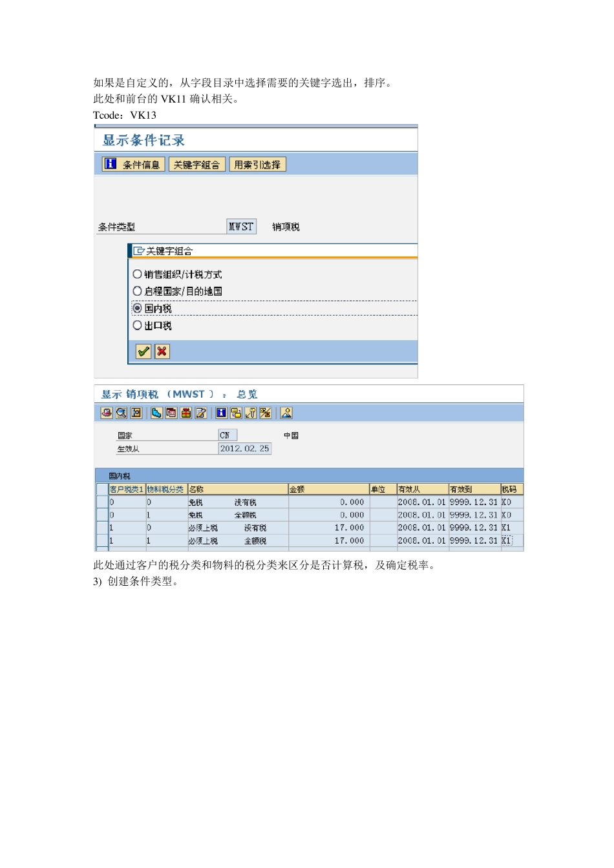This screenshot has width=614, height=868.
Task: Click the gift box icon in overview toolbar
Action: tap(186, 413)
